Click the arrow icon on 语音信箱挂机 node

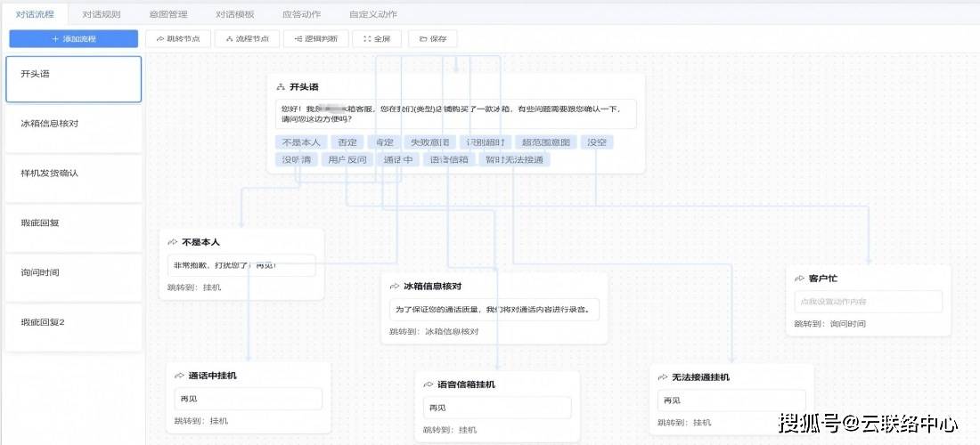[428, 384]
